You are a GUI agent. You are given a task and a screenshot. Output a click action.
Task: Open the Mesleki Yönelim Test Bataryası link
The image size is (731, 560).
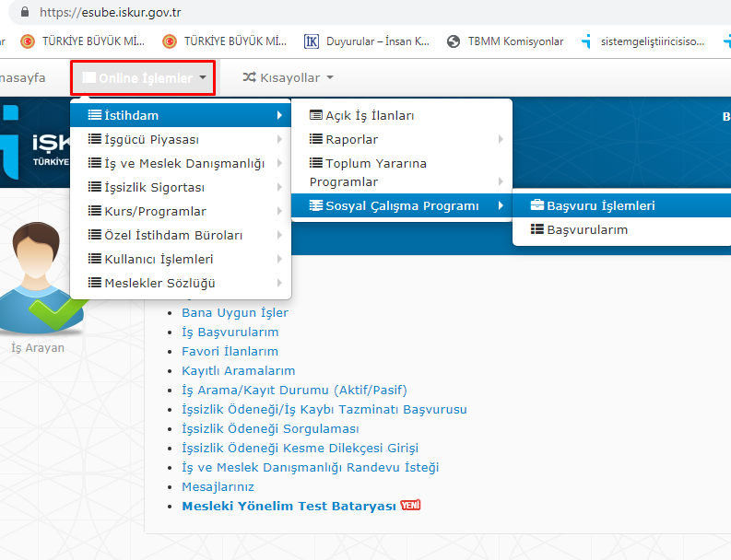point(289,507)
